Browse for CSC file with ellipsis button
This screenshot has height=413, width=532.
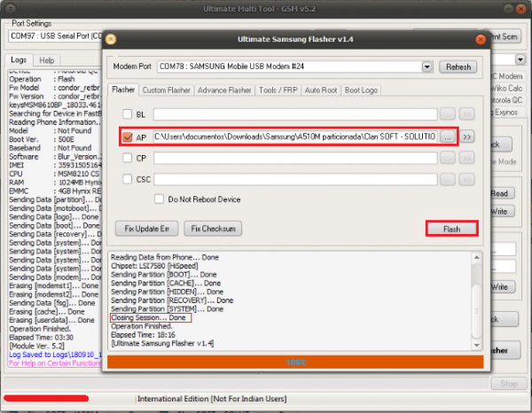[x=448, y=179]
